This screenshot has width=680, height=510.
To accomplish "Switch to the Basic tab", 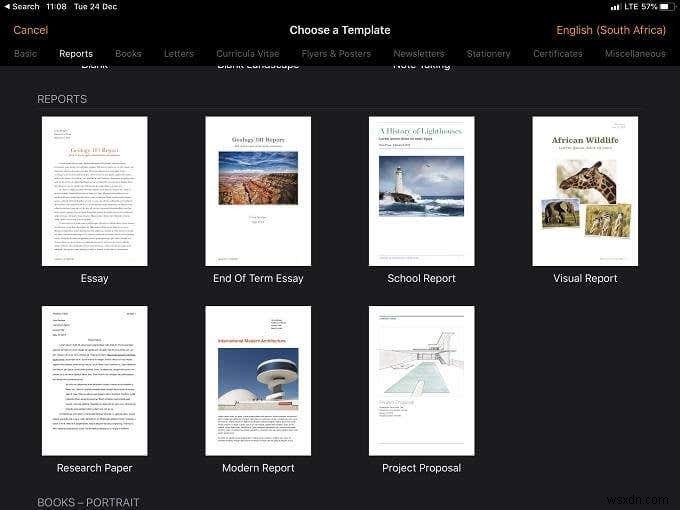I will tap(25, 53).
